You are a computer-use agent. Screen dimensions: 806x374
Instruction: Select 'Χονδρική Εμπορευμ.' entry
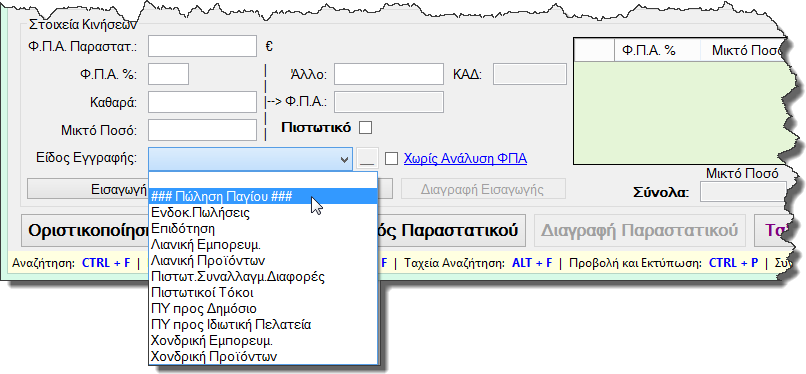tap(263, 340)
